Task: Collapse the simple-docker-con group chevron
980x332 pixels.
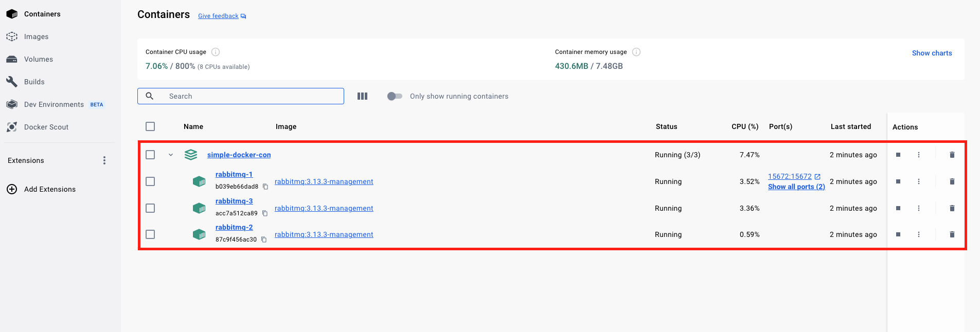Action: (171, 155)
